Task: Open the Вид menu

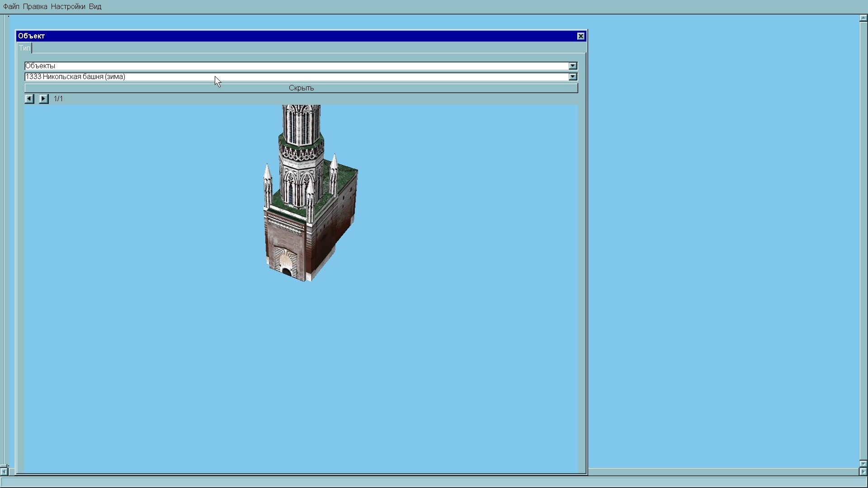Action: tap(95, 7)
